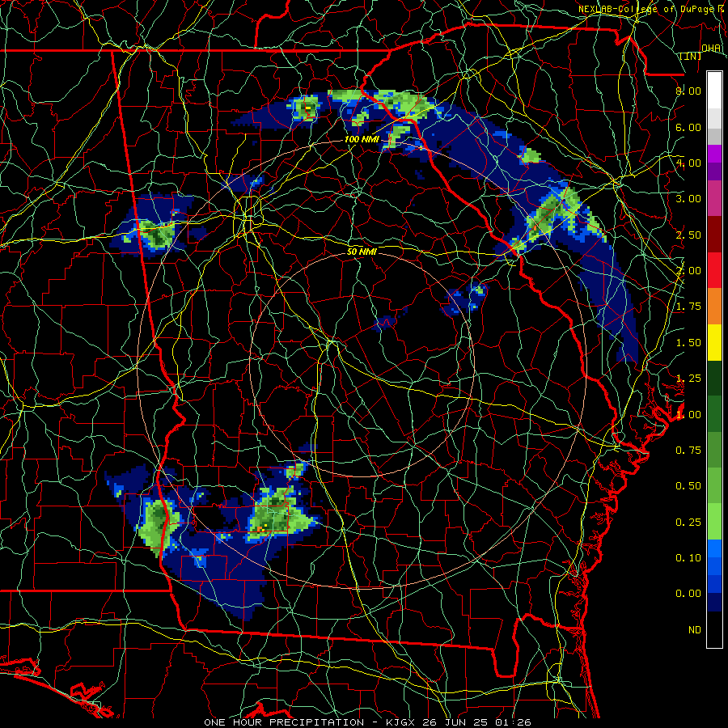This screenshot has width=728, height=728.
Task: Select the 1.25 legend value
Action: [688, 379]
